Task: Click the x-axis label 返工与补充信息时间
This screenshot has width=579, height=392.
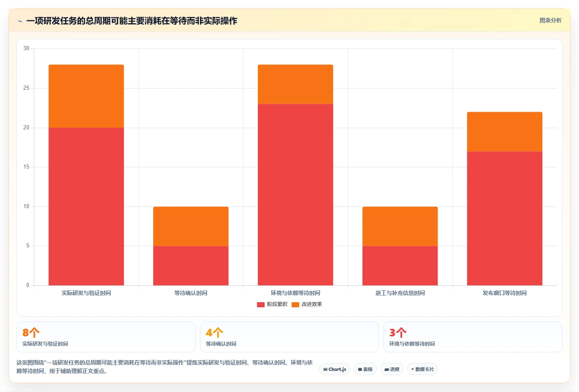Action: tap(400, 293)
